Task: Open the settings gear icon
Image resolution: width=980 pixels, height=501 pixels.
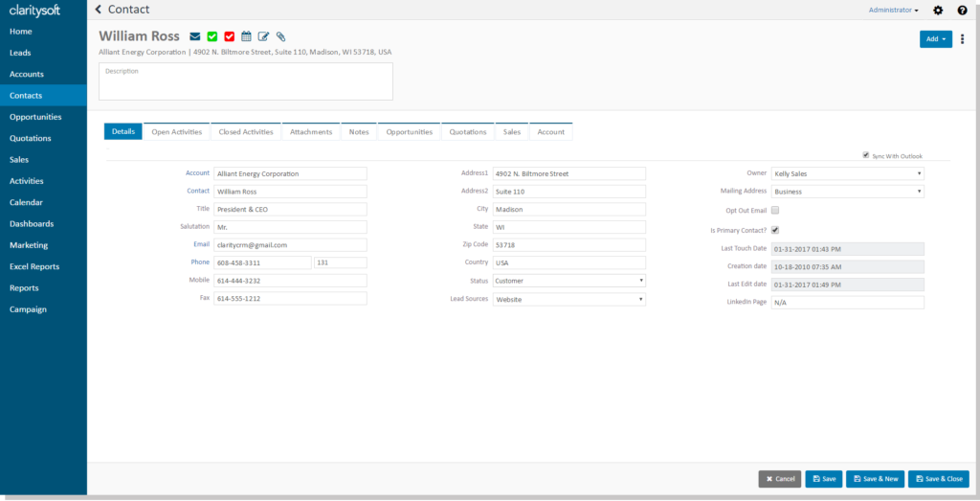Action: click(938, 10)
